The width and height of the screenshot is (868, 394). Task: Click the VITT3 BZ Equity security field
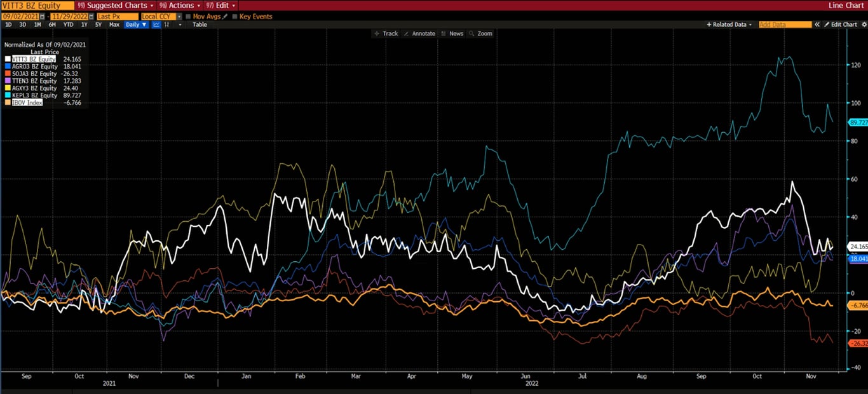(37, 5)
